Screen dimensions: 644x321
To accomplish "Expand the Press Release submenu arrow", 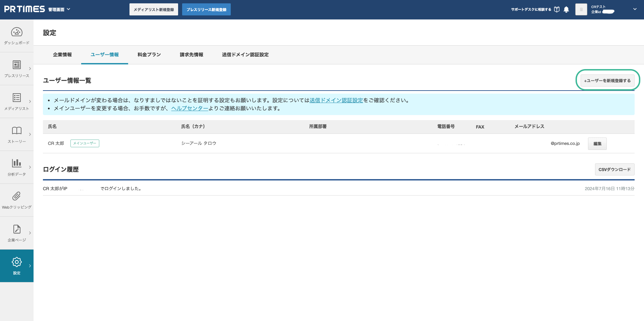I will pos(30,69).
